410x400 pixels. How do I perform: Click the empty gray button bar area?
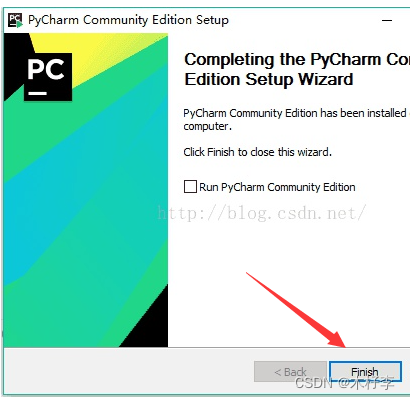coord(128,371)
